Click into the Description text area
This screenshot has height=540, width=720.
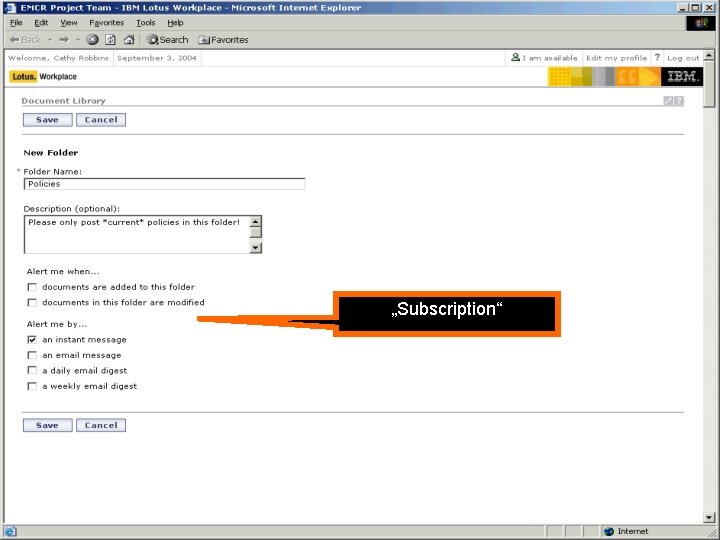[x=136, y=234]
